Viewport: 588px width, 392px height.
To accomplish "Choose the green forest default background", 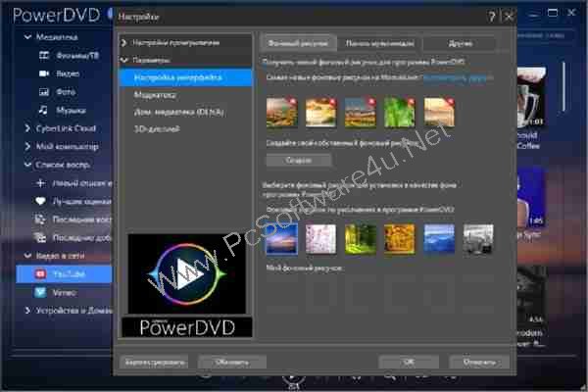I will (x=361, y=239).
